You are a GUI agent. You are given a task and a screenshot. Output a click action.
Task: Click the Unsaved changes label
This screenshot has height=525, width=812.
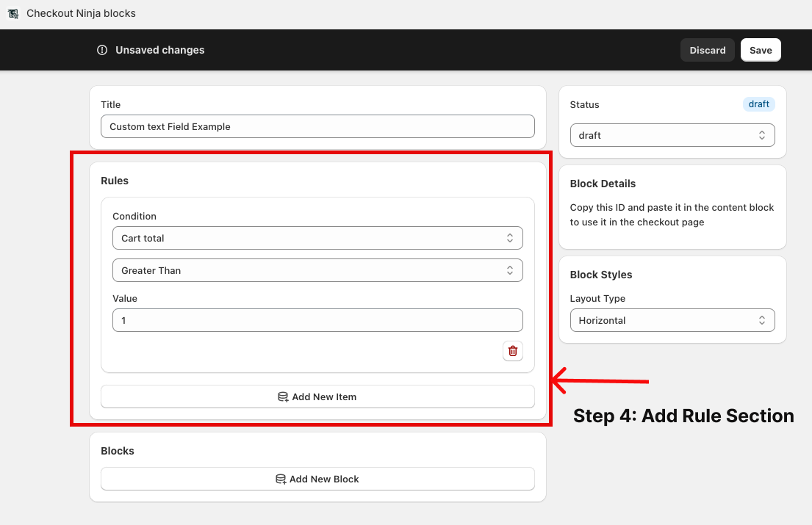pyautogui.click(x=160, y=50)
